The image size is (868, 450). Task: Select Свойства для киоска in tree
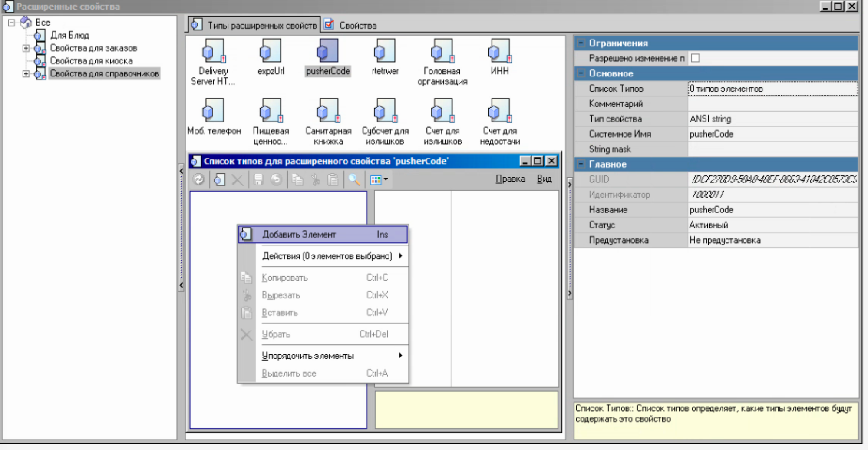[91, 61]
